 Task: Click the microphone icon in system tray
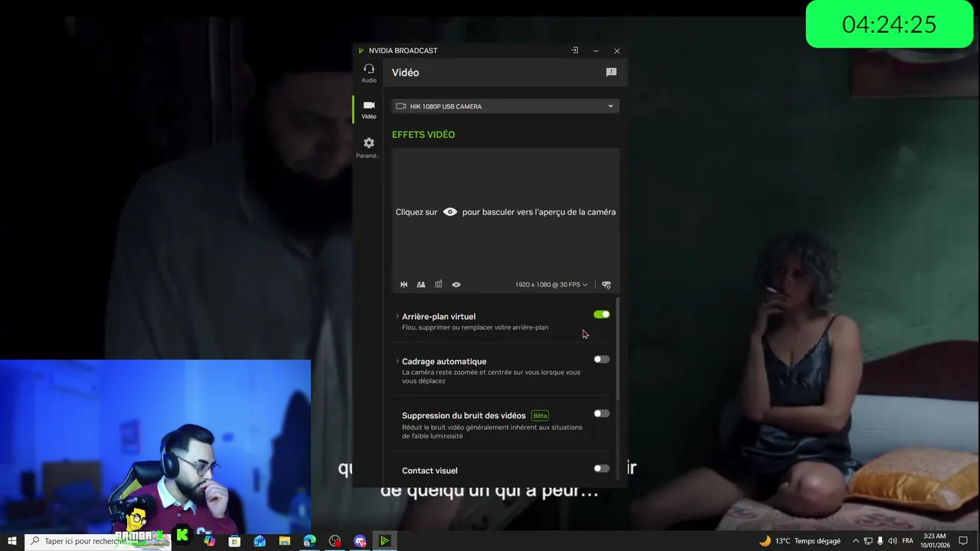[880, 541]
